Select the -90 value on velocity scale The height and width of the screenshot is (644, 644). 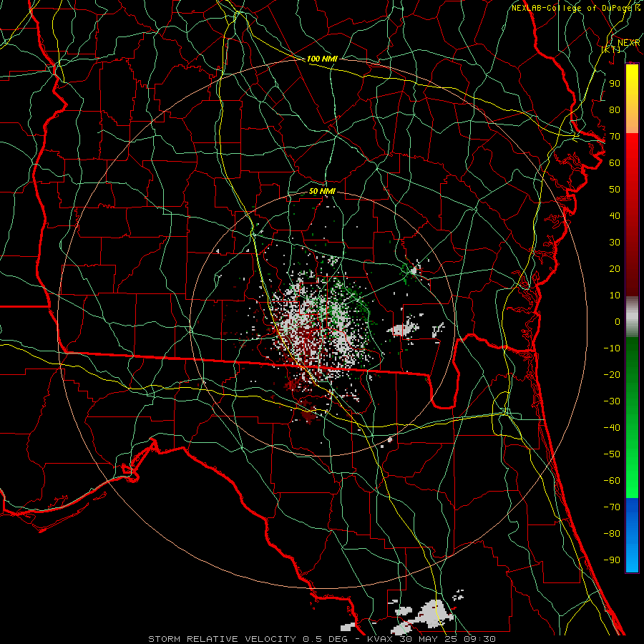[x=612, y=560]
